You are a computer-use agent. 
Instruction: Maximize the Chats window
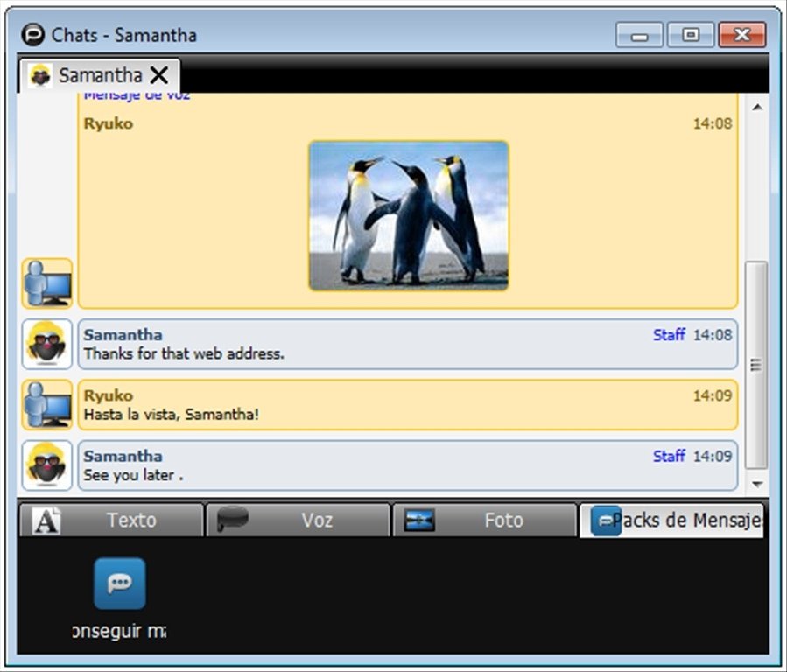pyautogui.click(x=691, y=35)
